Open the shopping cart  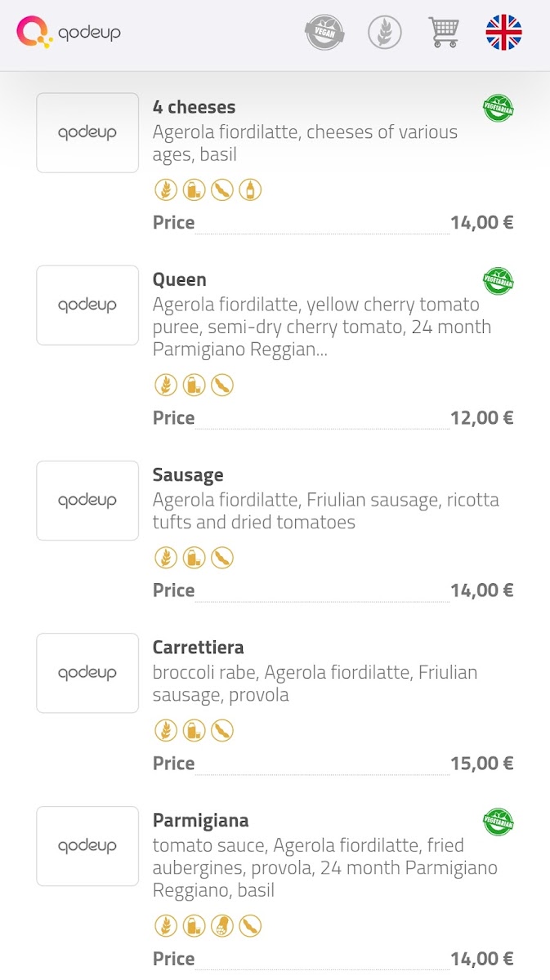pos(444,33)
